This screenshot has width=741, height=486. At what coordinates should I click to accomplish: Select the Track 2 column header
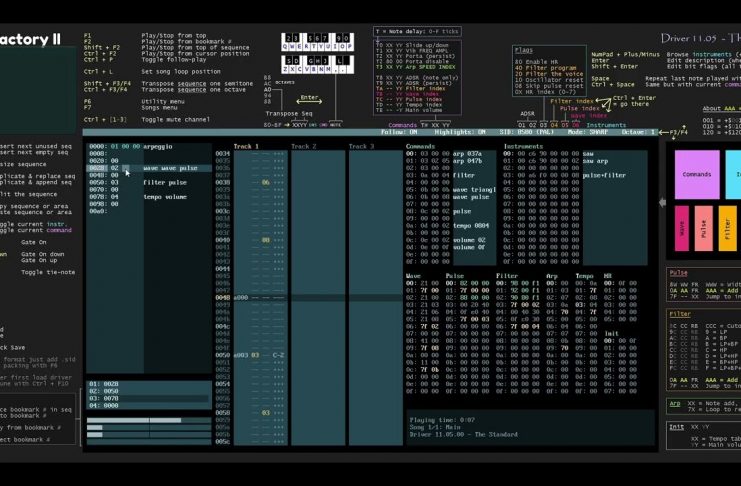tap(303, 146)
